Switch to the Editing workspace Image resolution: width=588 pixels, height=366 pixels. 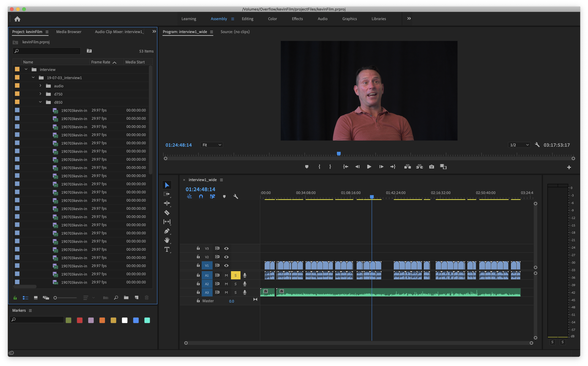247,19
